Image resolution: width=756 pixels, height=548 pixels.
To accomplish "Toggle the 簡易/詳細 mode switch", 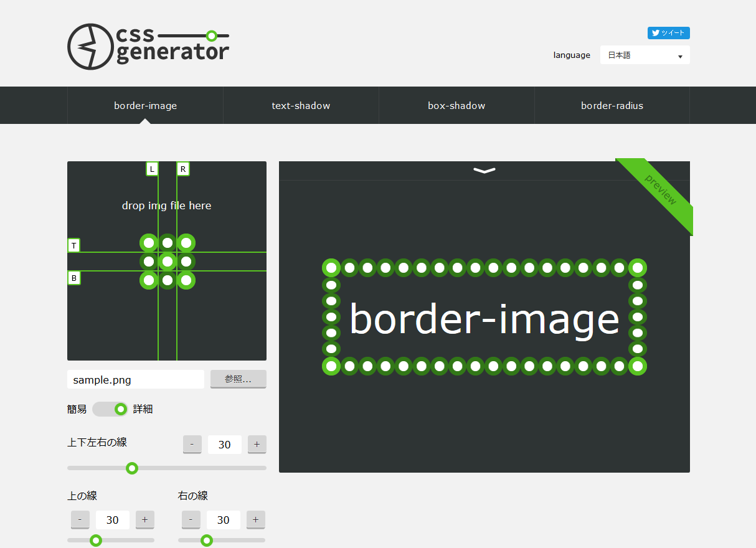I will pyautogui.click(x=110, y=409).
